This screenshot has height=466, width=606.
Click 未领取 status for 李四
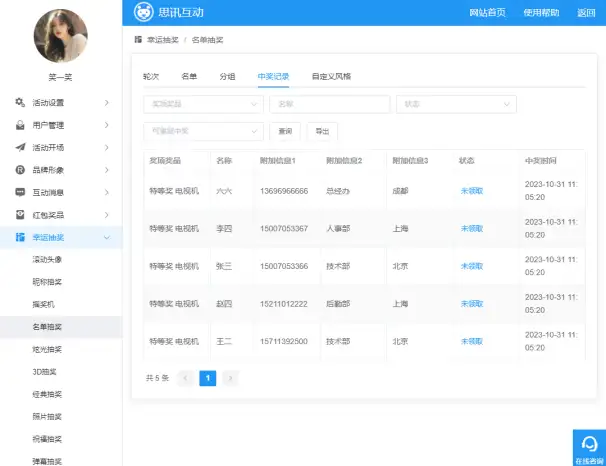point(472,228)
